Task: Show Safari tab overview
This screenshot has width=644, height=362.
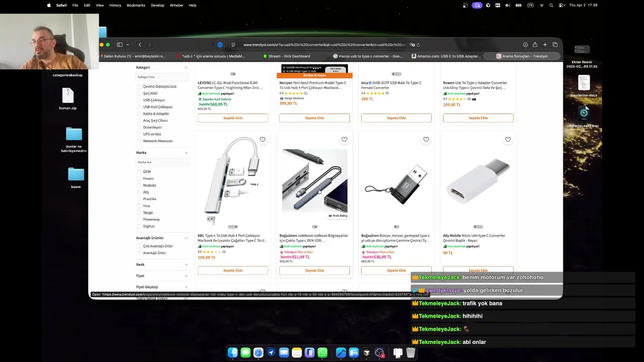Action: point(555,45)
